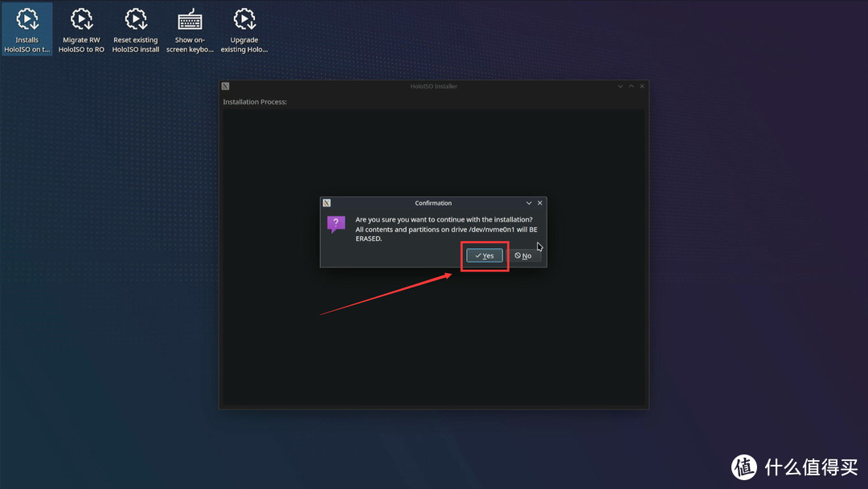Open window menu icon of Confirmation dialog
Image resolution: width=868 pixels, height=489 pixels.
coord(327,203)
